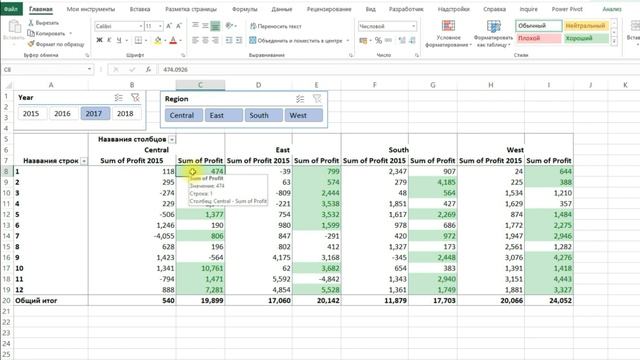The image size is (640, 360).
Task: Apply yellow fill color bucket
Action: pyautogui.click(x=158, y=40)
